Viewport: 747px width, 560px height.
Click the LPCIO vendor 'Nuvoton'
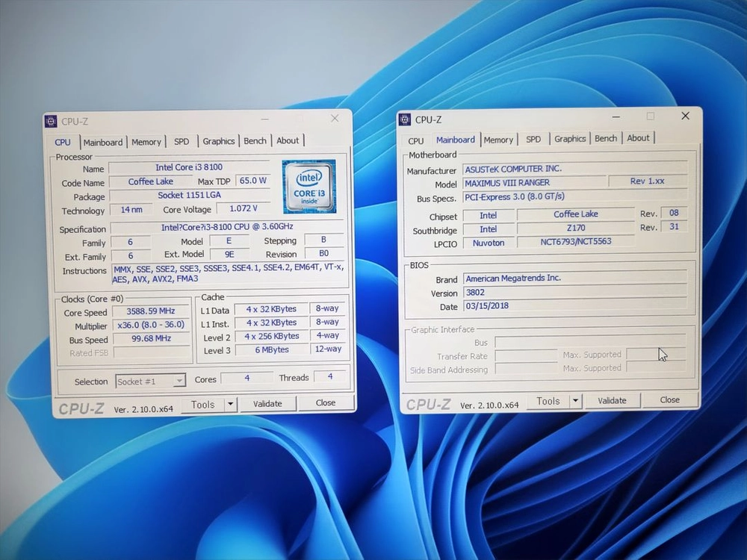(489, 243)
